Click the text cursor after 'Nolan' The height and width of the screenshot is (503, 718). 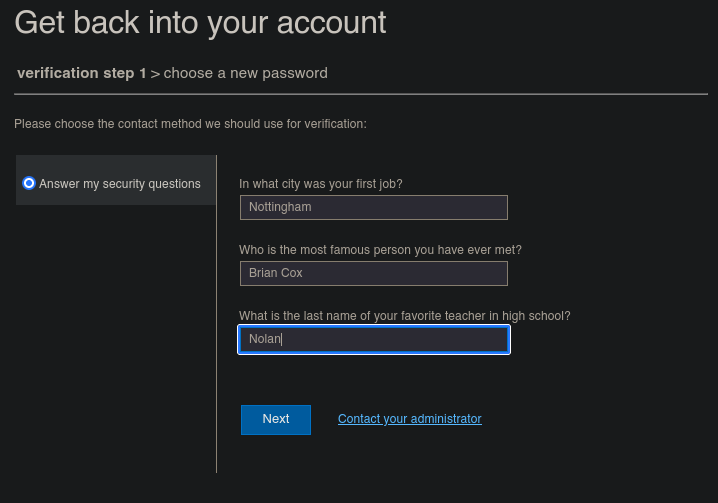tap(283, 339)
